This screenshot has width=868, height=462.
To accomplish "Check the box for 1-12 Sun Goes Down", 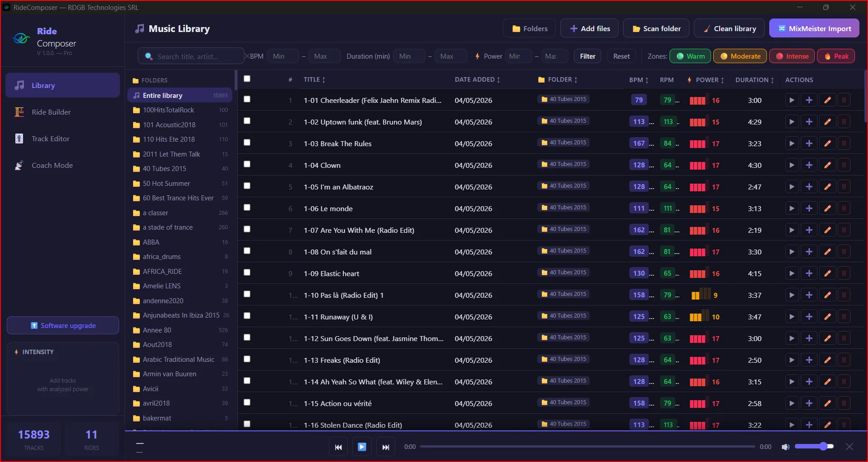I will [x=247, y=337].
